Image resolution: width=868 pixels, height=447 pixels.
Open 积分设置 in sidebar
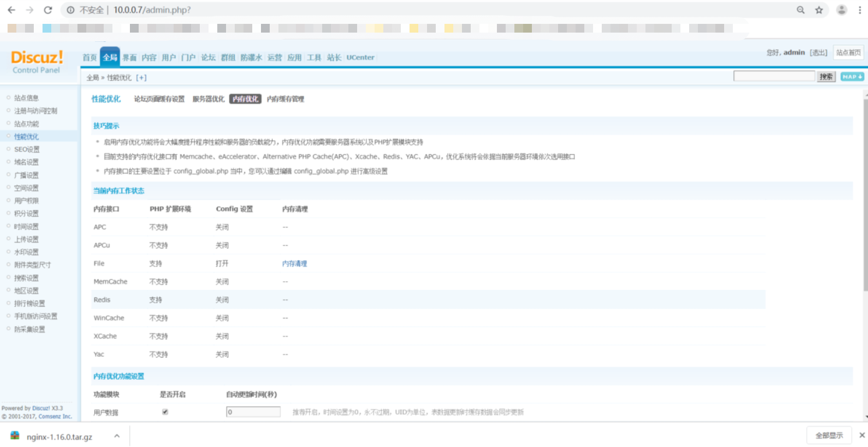click(x=26, y=213)
